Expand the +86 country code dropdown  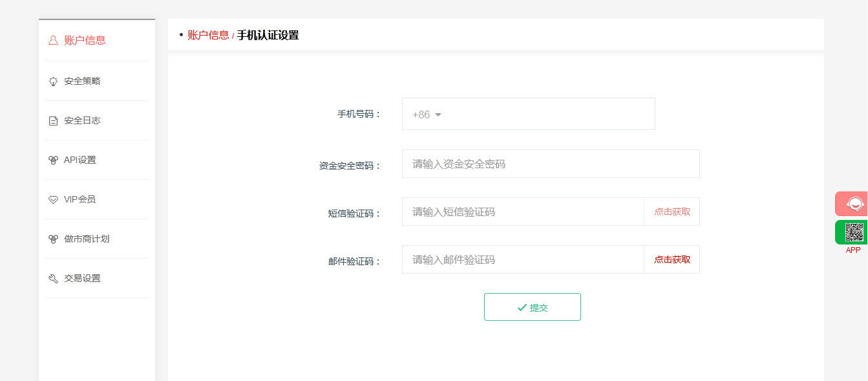point(427,114)
